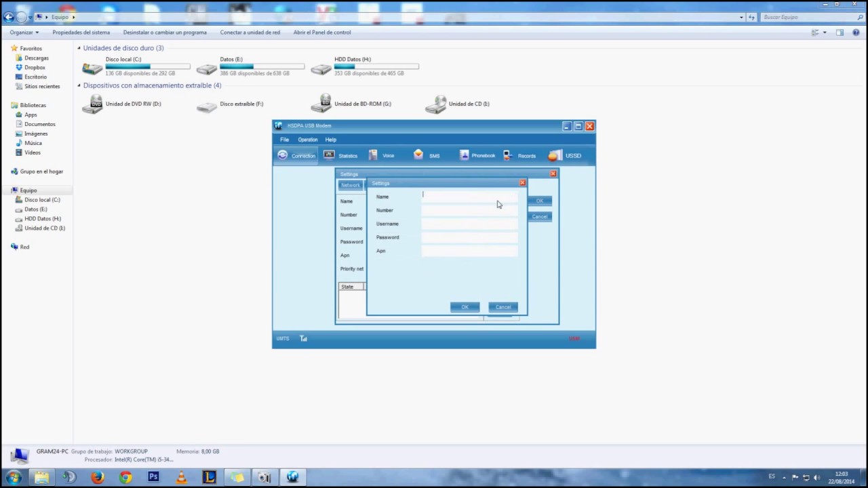Select Red in the Explorer sidebar
Viewport: 868px width, 488px height.
click(x=24, y=247)
